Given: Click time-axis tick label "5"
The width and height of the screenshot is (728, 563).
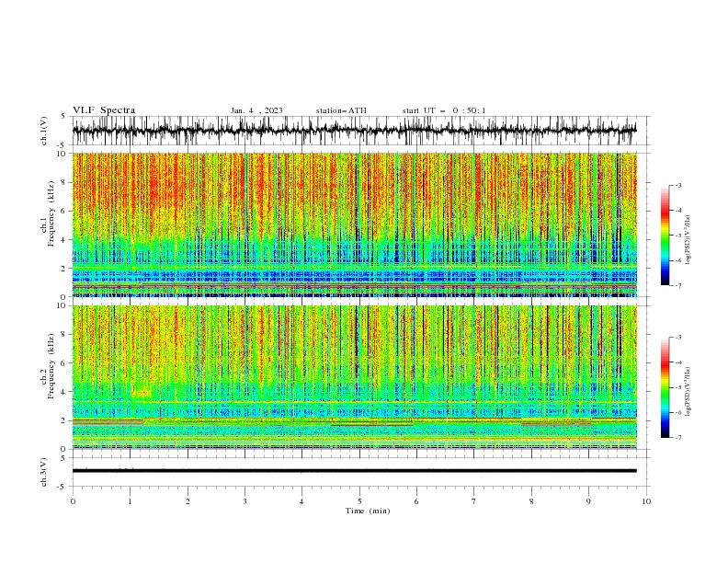Looking at the screenshot, I should [359, 501].
